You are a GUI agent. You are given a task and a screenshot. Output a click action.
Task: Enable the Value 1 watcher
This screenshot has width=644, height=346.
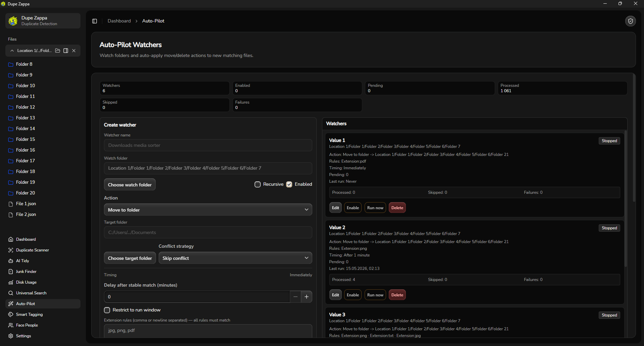[353, 208]
